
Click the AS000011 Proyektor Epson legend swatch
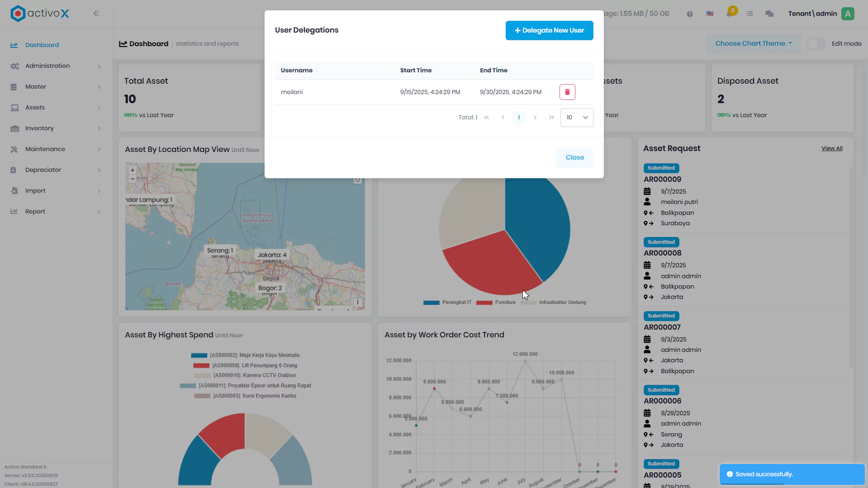tap(188, 386)
